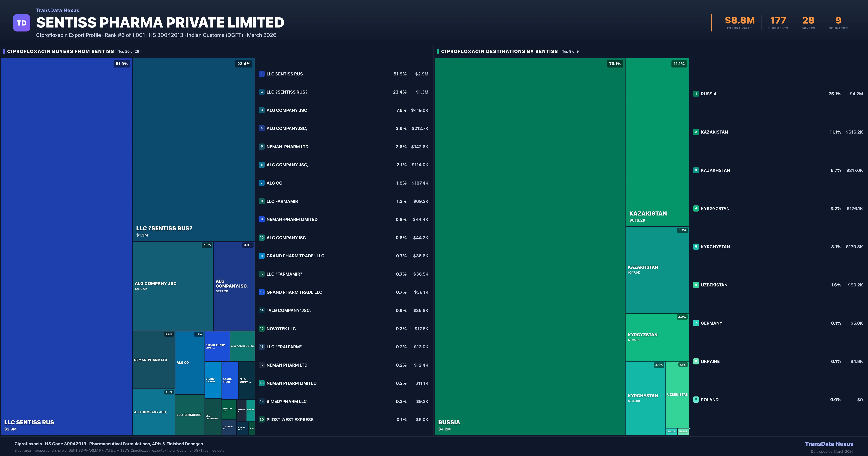Click rank badge 20 beside PIIOST WEST EXPRESS
Viewport: 868px width, 456px height.
(261, 420)
